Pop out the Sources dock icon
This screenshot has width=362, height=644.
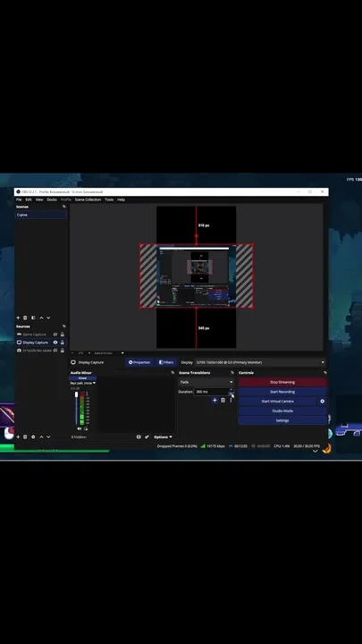(64, 326)
